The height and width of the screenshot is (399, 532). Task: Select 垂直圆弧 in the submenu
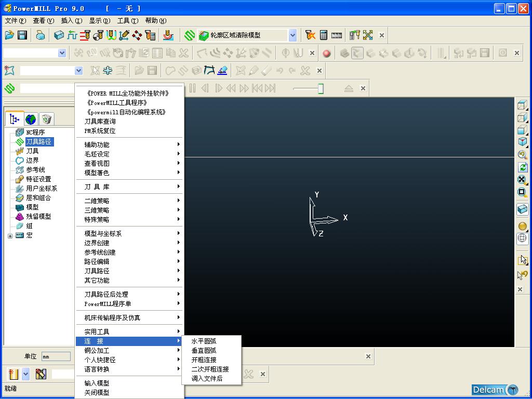click(x=211, y=351)
